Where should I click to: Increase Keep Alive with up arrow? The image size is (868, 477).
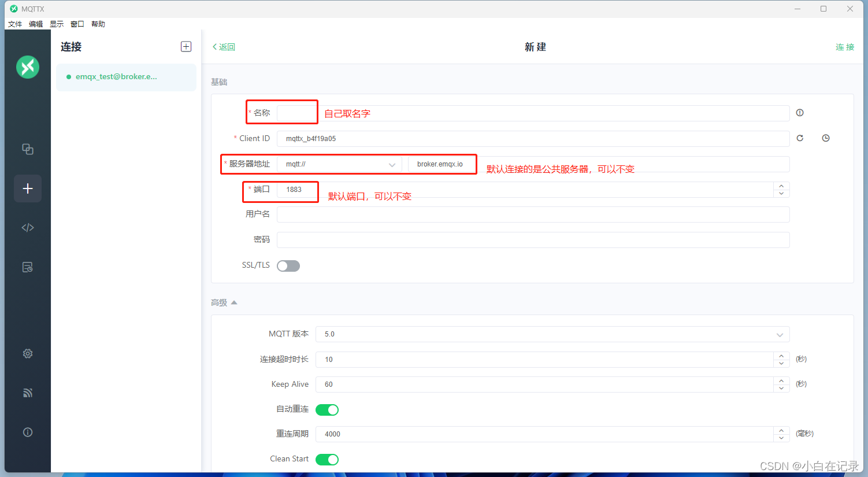point(781,380)
